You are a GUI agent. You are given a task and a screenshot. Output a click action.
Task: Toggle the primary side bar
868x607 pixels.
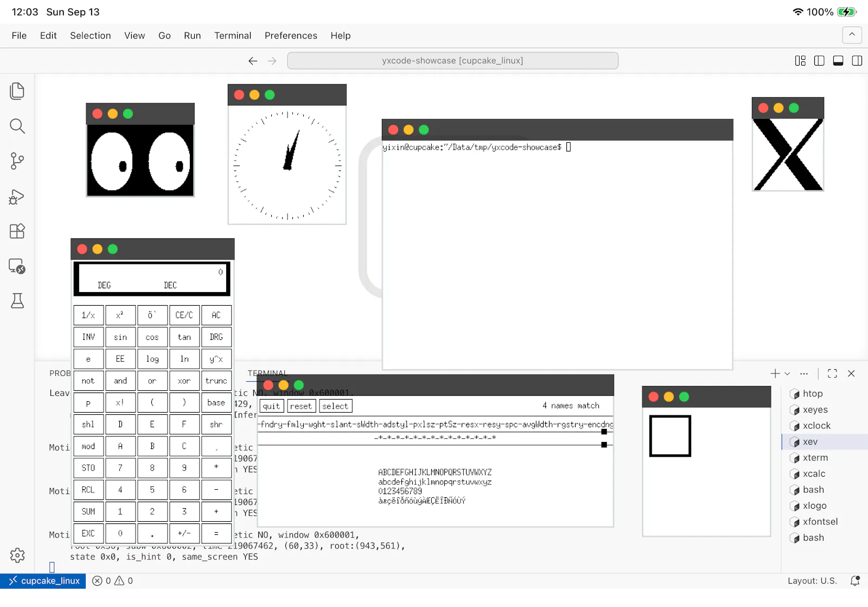click(819, 61)
